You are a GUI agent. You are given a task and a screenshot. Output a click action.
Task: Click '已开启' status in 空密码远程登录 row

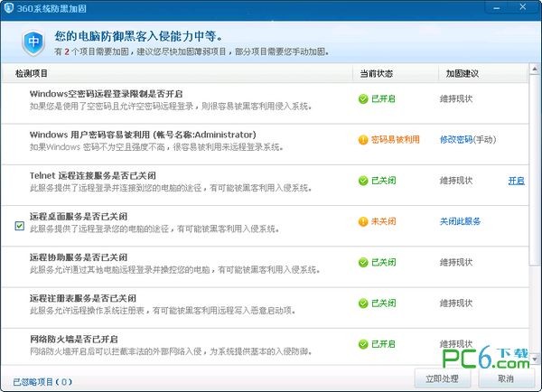383,98
